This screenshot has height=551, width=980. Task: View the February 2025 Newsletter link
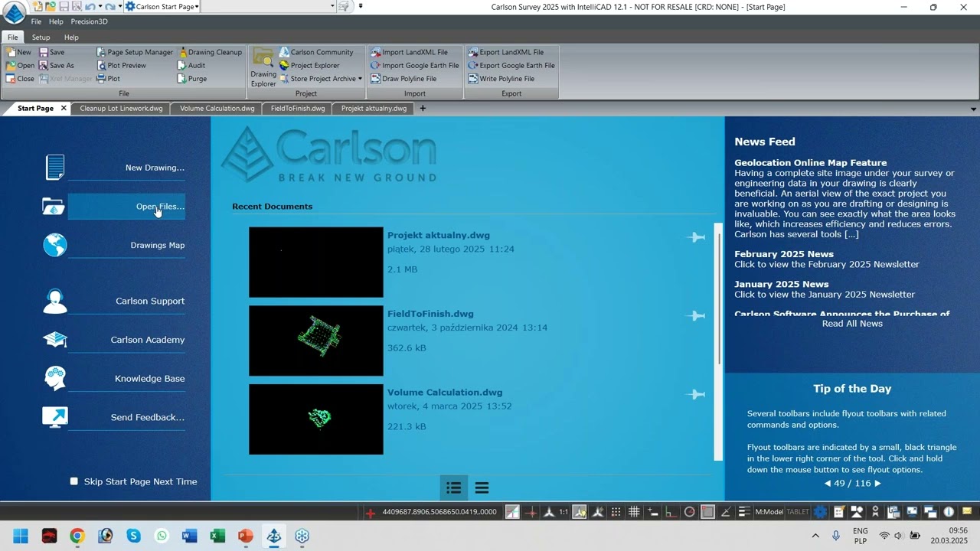click(x=827, y=264)
